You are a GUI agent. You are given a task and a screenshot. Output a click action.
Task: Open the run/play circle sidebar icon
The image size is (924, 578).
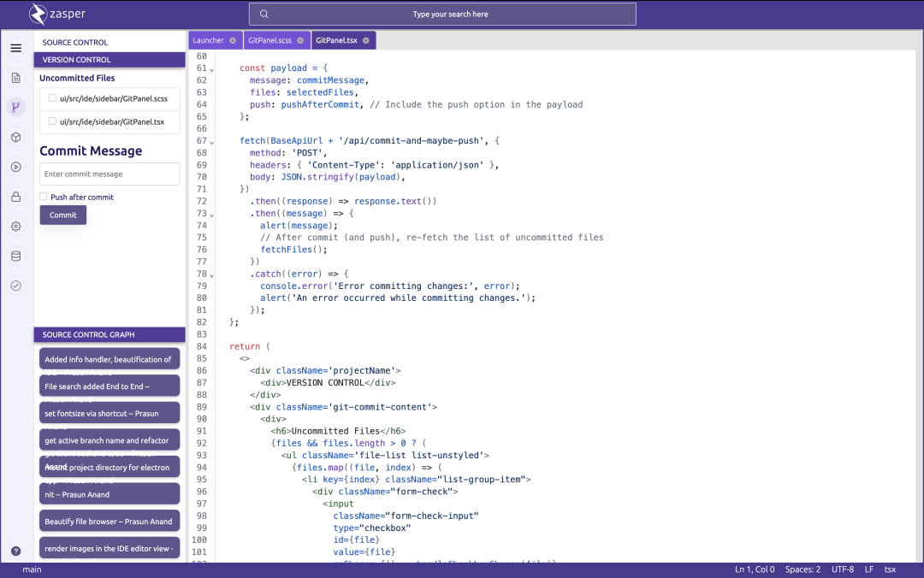pyautogui.click(x=15, y=167)
